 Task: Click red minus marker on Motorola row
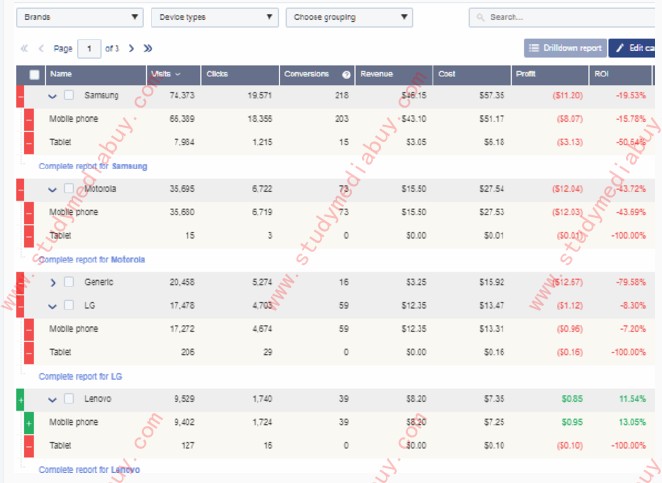click(x=20, y=190)
